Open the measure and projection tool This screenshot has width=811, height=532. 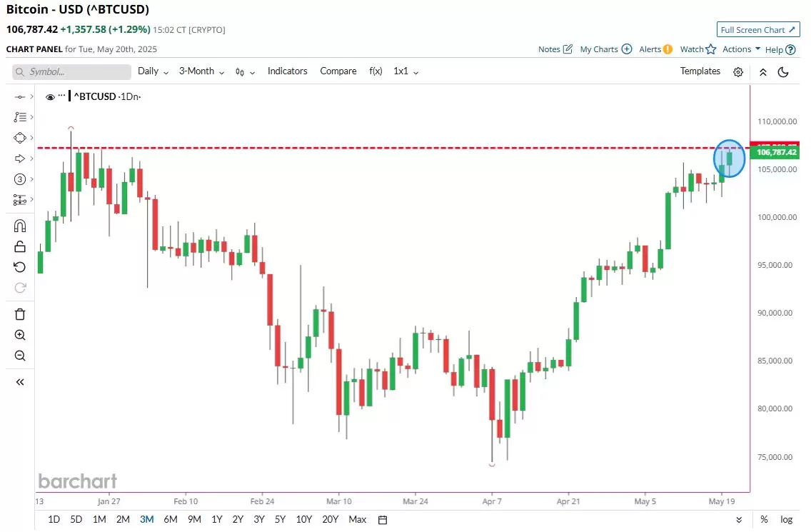(20, 200)
